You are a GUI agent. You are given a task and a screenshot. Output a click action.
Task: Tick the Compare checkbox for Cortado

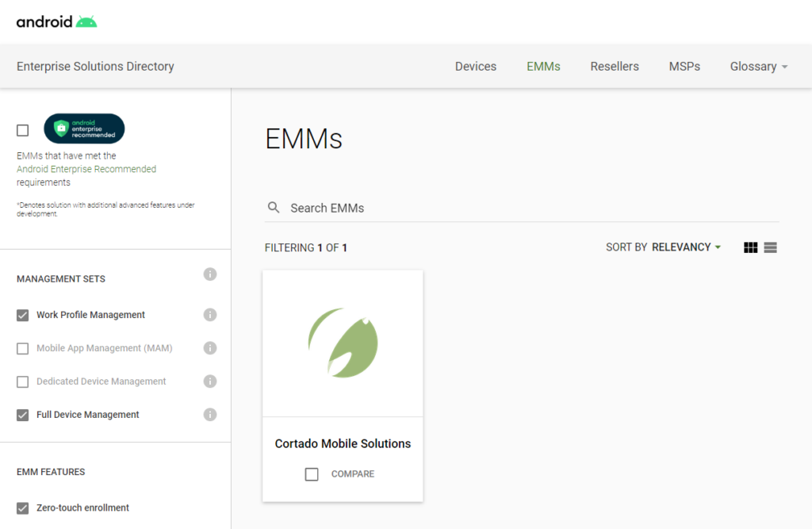312,474
